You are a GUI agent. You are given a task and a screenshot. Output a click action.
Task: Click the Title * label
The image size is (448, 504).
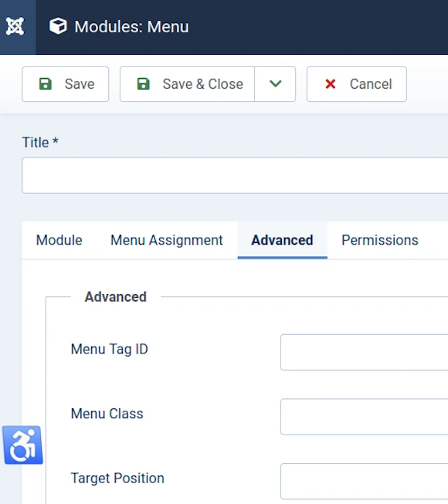coord(40,142)
